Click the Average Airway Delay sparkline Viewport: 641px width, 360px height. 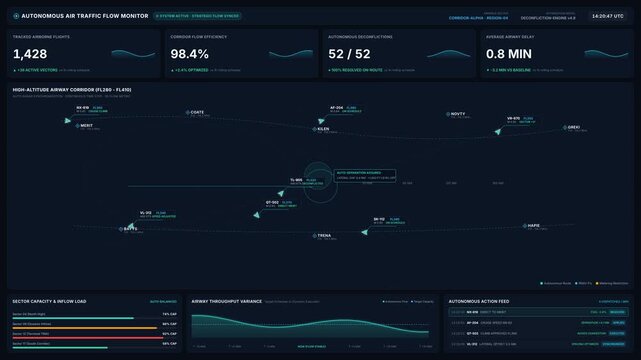pos(606,54)
